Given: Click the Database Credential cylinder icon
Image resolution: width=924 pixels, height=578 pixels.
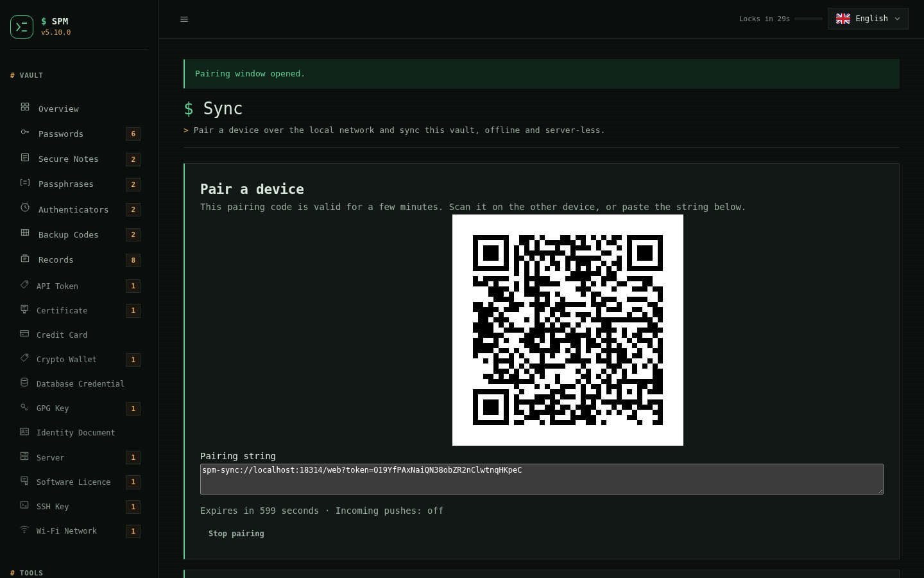Looking at the screenshot, I should [x=24, y=382].
